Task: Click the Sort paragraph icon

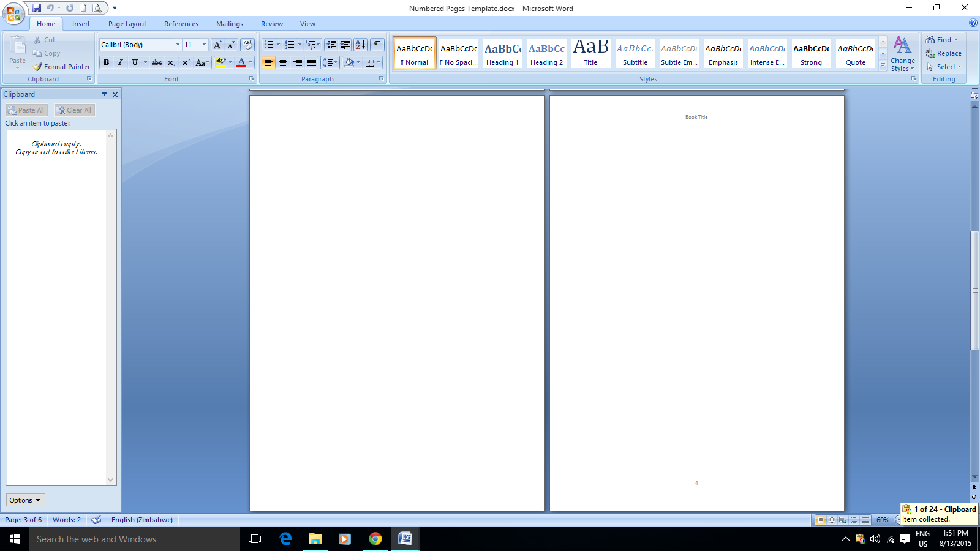Action: point(361,45)
